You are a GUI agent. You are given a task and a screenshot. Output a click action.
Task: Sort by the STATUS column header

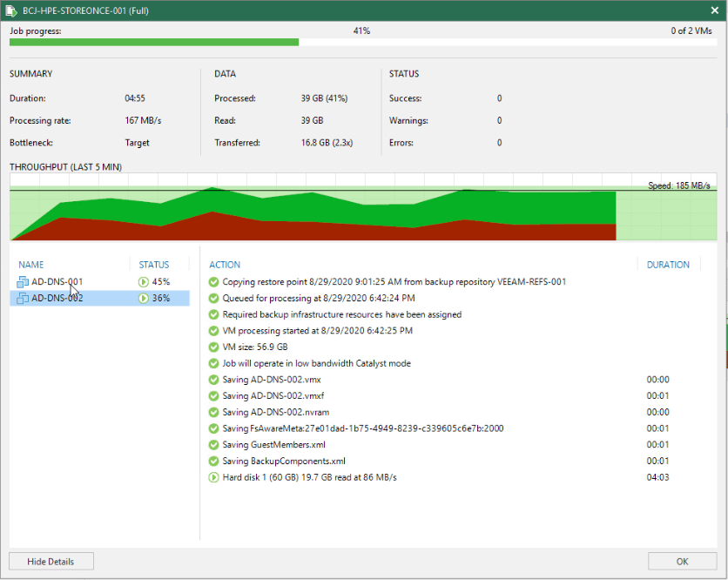pyautogui.click(x=154, y=265)
